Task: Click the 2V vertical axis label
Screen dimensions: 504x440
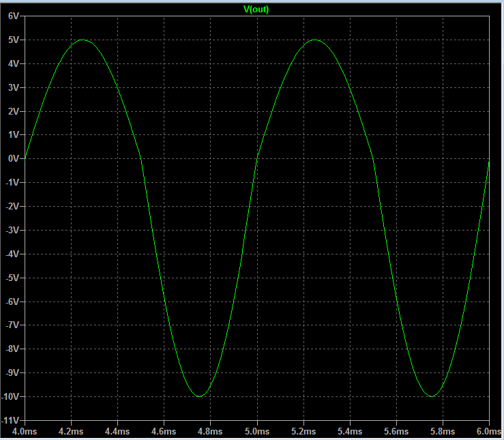Action: click(14, 111)
